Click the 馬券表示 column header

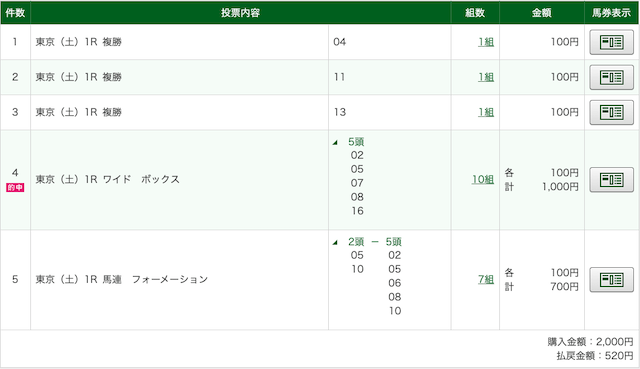point(611,13)
